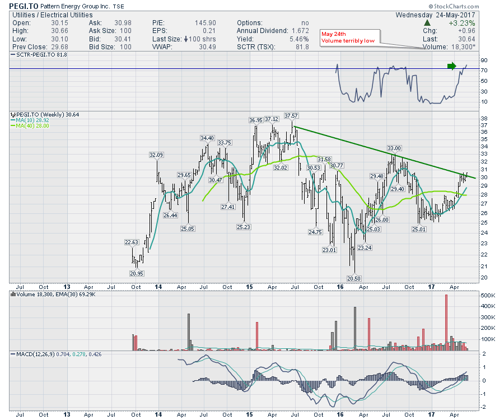Click the 29.48 price label
This screenshot has width=504, height=420.
click(x=377, y=176)
